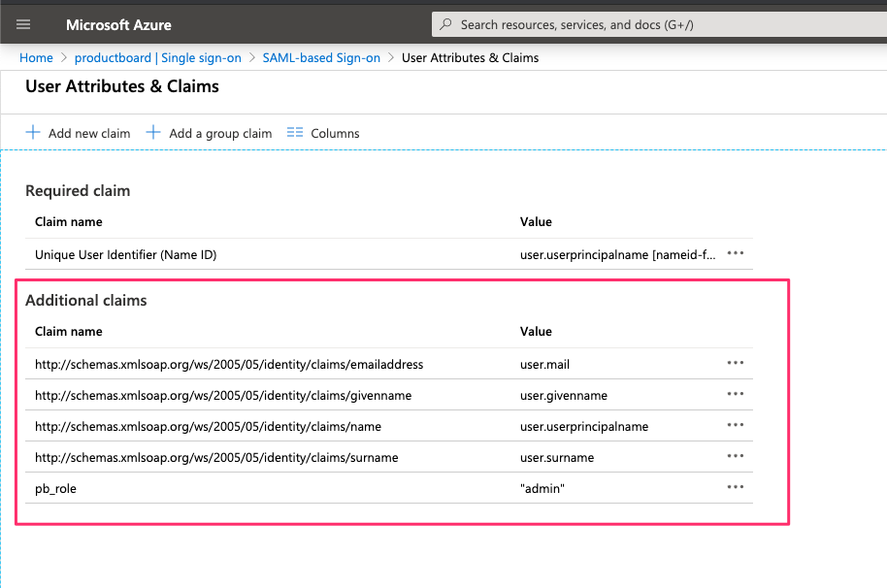Select the emailaddress claim name
The image size is (887, 588).
coord(229,365)
